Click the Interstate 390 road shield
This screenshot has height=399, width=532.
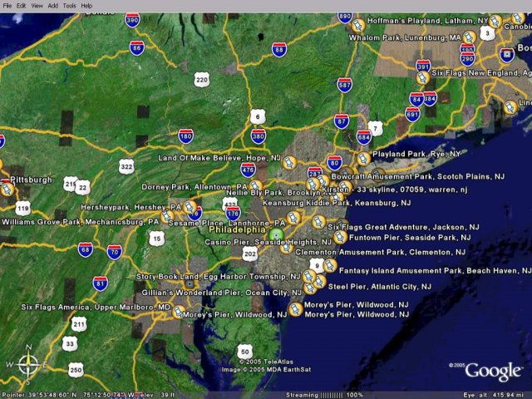click(132, 20)
